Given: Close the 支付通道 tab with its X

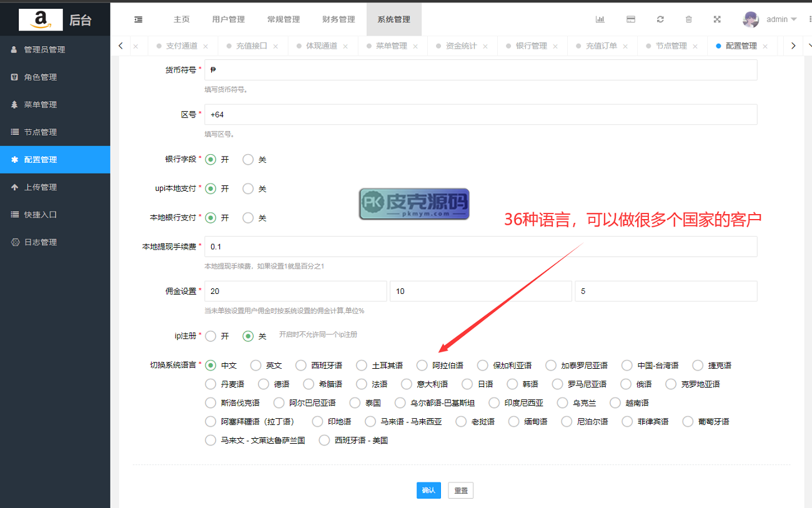Looking at the screenshot, I should [205, 46].
